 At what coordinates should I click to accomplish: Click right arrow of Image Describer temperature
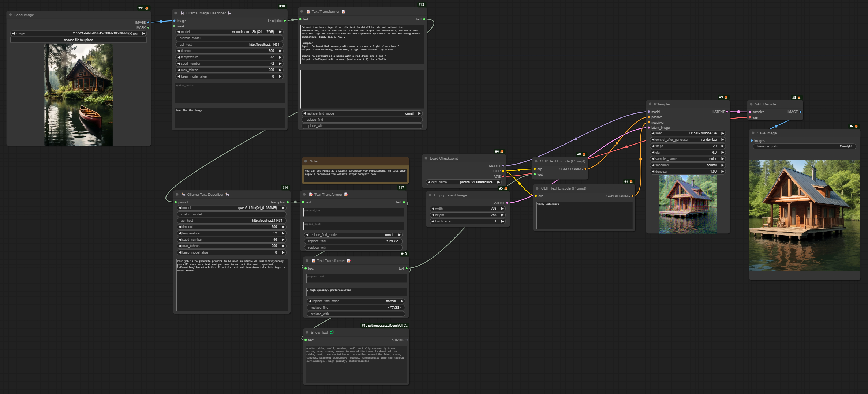(280, 57)
